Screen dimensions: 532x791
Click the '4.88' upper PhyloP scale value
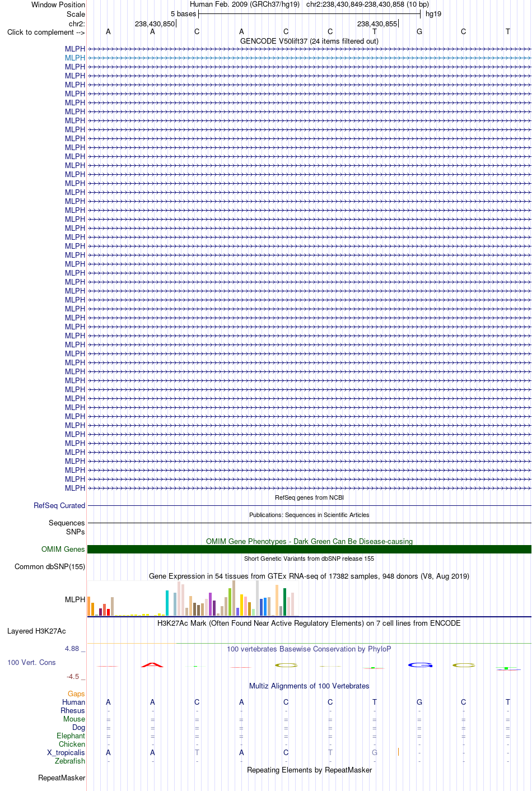[x=72, y=648]
